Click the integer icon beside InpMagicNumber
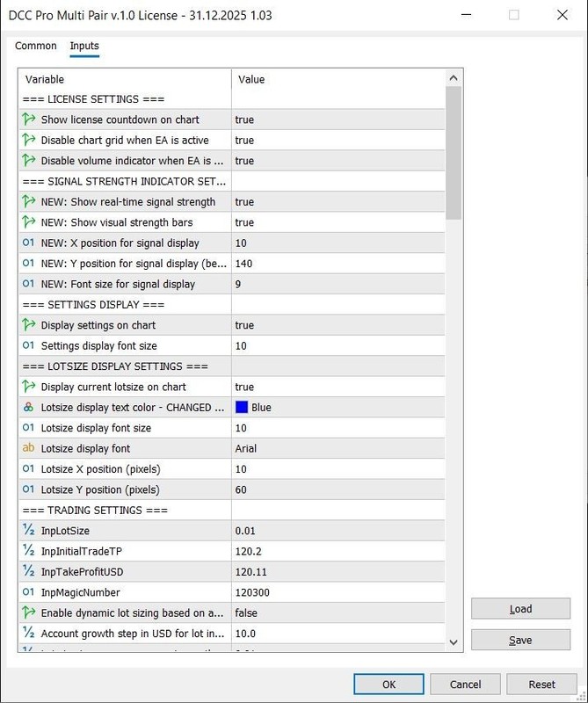Screen dimensions: 588x703 click(28, 591)
